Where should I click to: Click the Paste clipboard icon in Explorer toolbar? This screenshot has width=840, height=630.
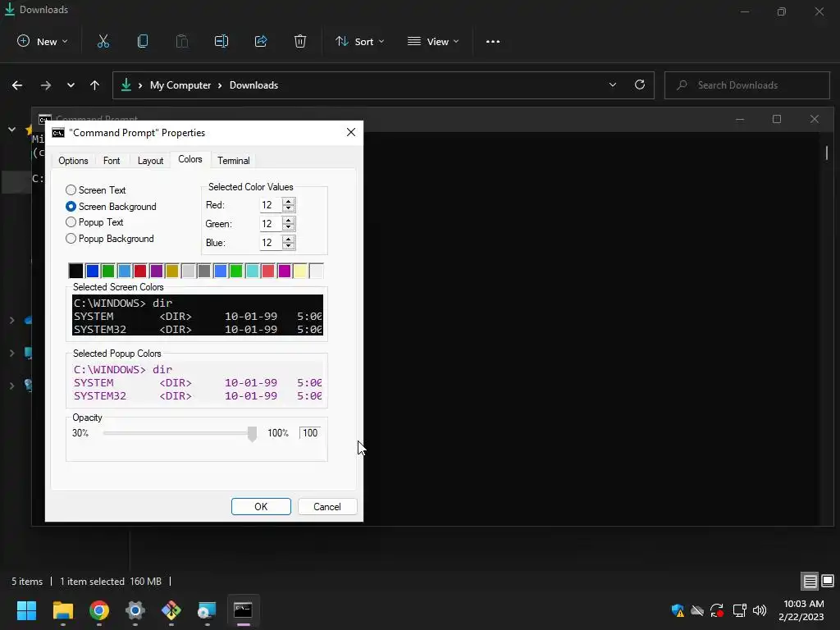click(182, 41)
